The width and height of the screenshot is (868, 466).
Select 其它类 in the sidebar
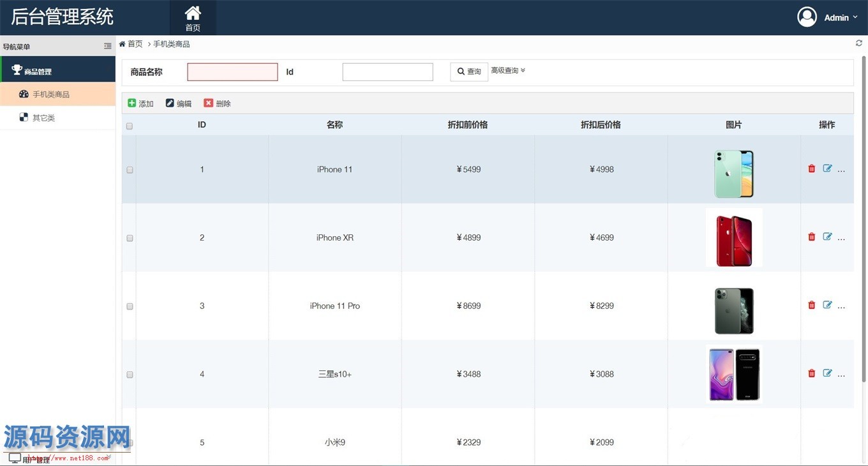coord(57,118)
